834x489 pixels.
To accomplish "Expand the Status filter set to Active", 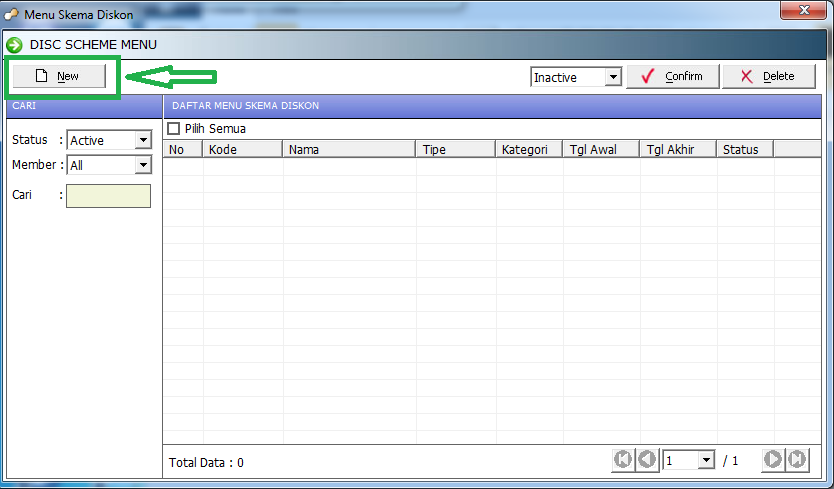I will 142,141.
